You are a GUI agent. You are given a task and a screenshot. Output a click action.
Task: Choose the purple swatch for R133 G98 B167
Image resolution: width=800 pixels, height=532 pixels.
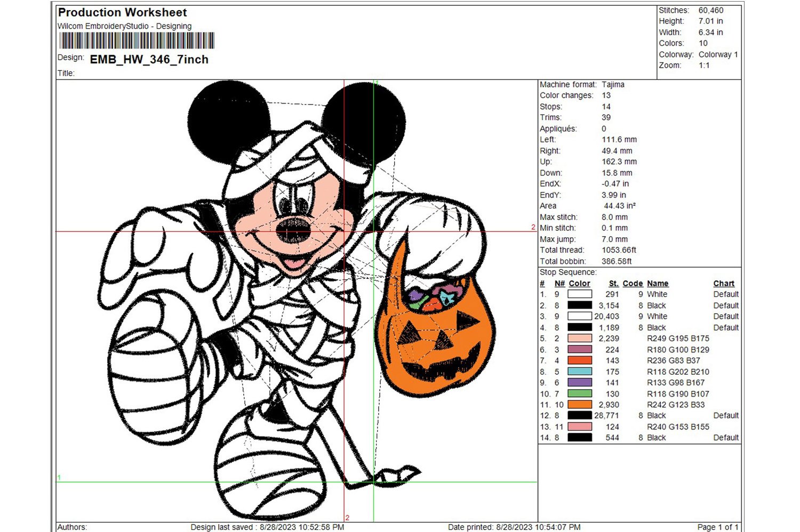coord(580,382)
